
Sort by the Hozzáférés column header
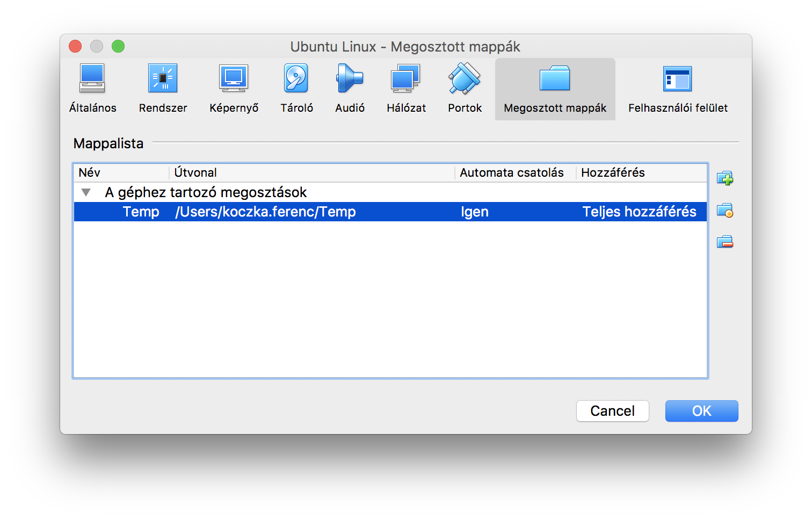[642, 172]
